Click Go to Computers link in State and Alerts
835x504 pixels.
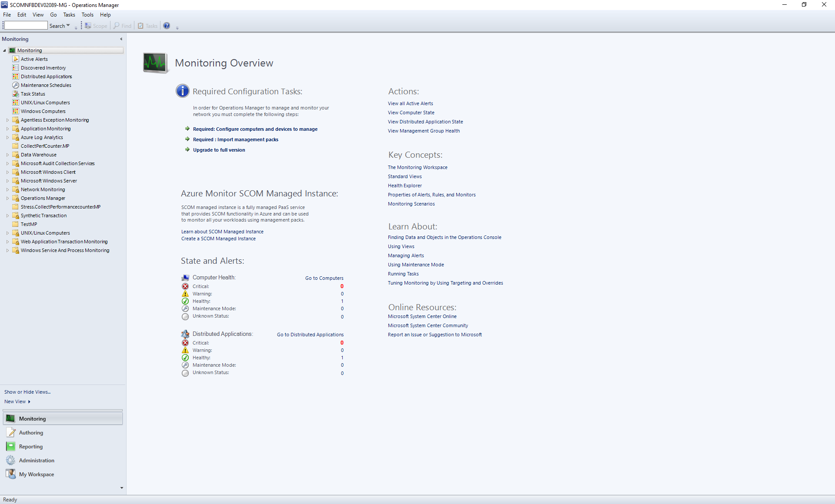[324, 278]
